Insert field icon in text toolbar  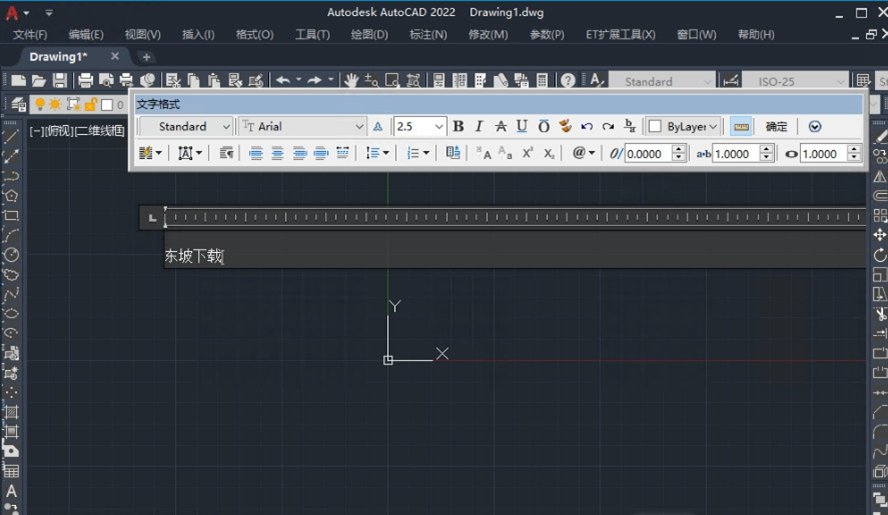coord(452,153)
